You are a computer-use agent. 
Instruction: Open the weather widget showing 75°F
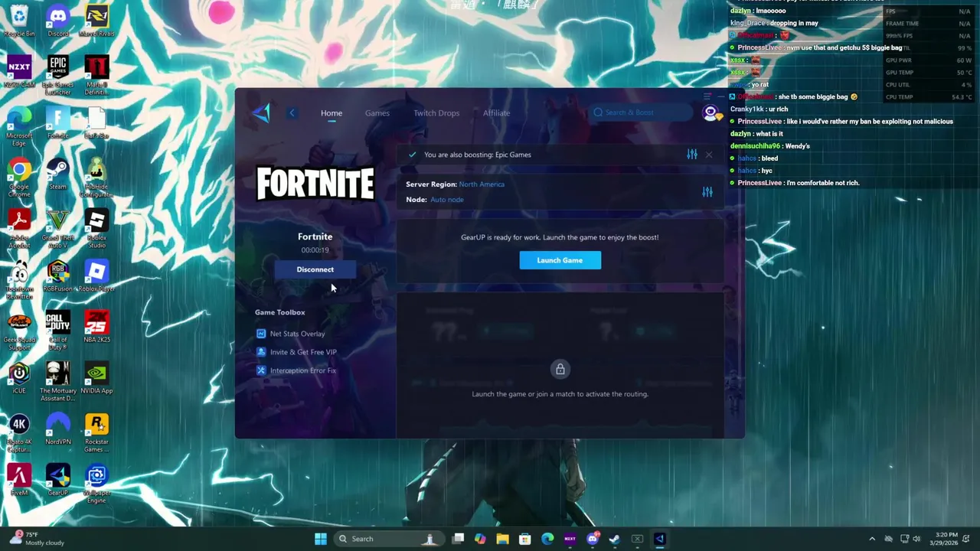click(37, 539)
